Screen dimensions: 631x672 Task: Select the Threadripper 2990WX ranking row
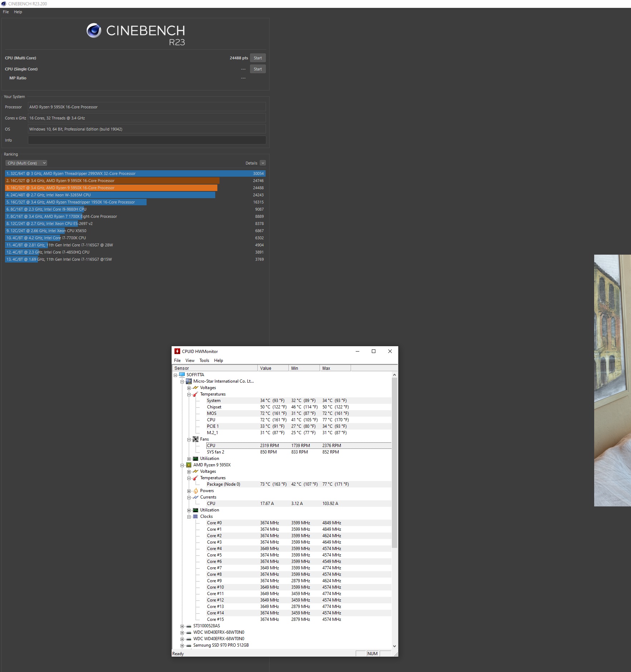tap(135, 173)
